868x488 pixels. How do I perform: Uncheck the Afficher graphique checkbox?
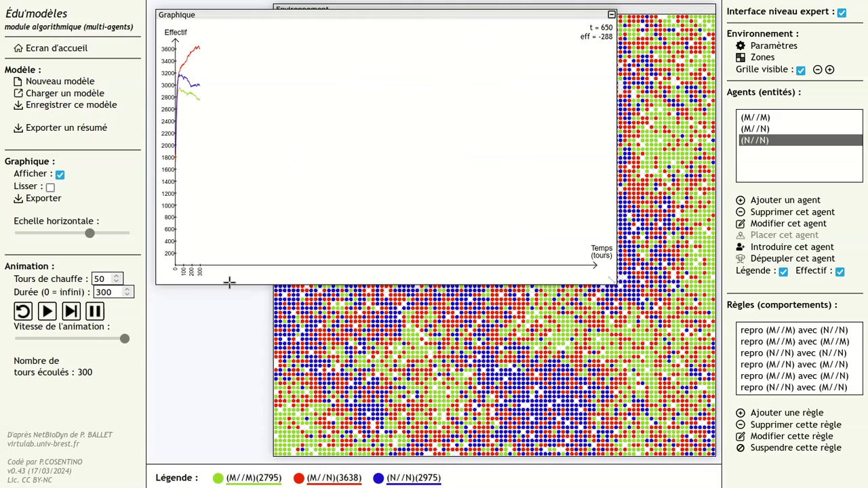point(60,174)
